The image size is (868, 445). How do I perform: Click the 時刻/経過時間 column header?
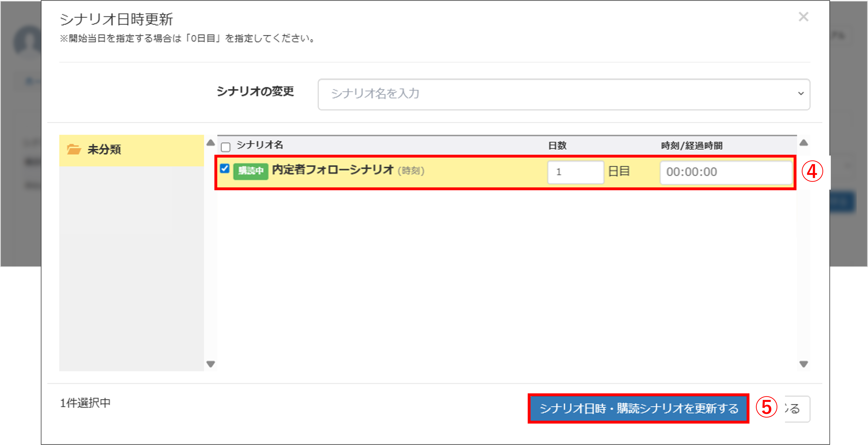[x=691, y=146]
